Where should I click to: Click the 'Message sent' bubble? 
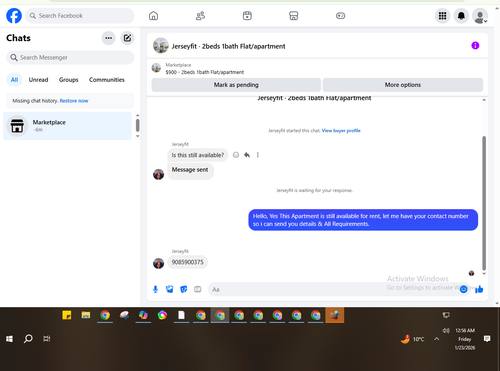190,170
